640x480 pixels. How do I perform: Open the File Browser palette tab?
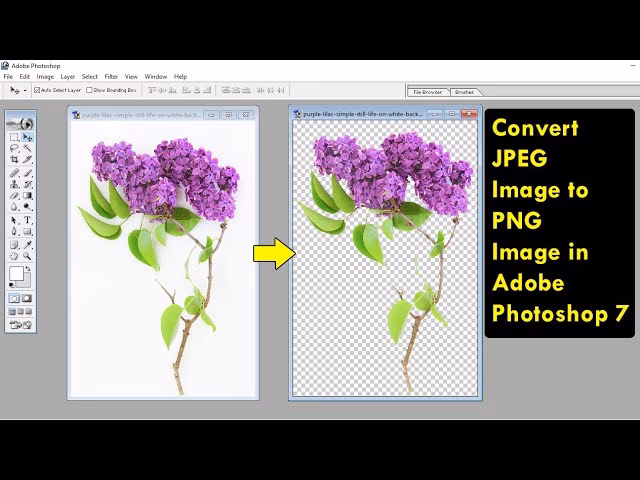[427, 92]
